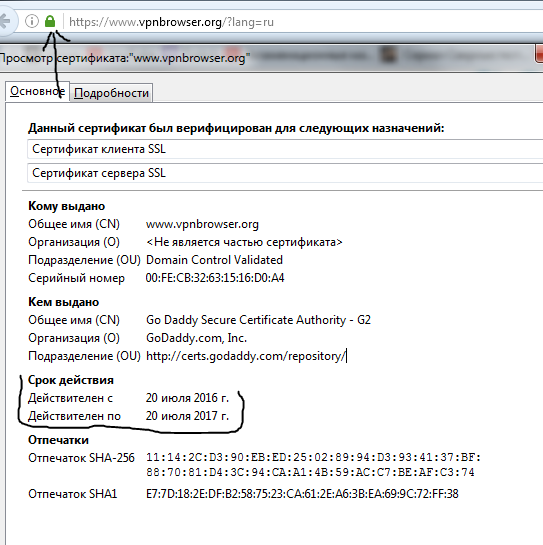Click the Действителен по label
The width and height of the screenshot is (543, 545).
point(74,416)
